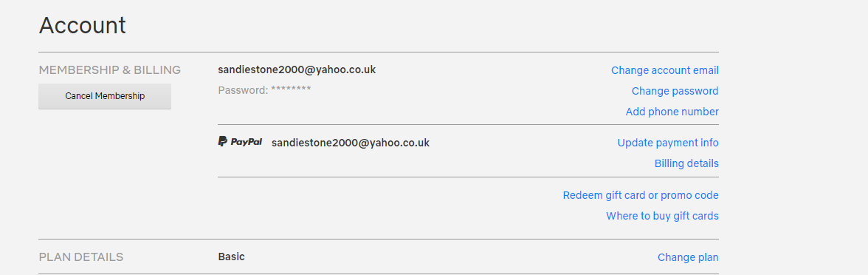
Task: Open Redeem gift card or promo code
Action: [x=641, y=195]
